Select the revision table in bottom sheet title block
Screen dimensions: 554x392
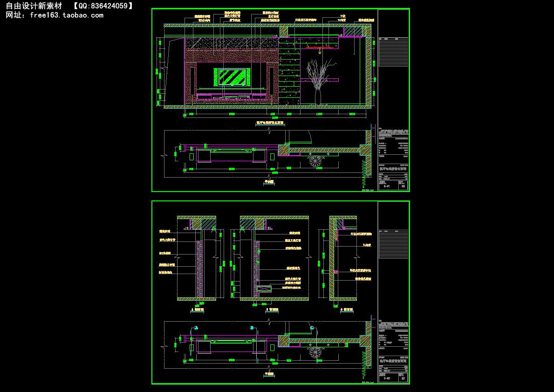tap(393, 243)
